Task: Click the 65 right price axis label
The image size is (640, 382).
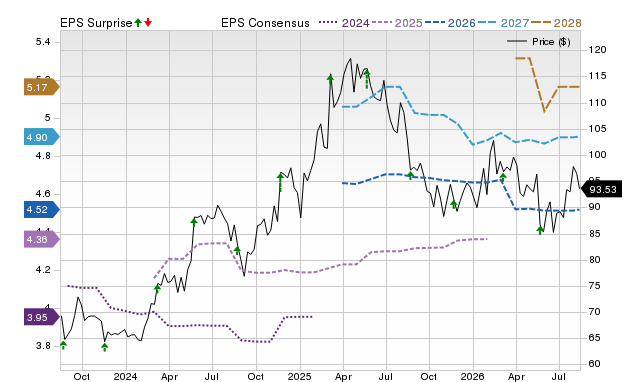Action: point(594,338)
